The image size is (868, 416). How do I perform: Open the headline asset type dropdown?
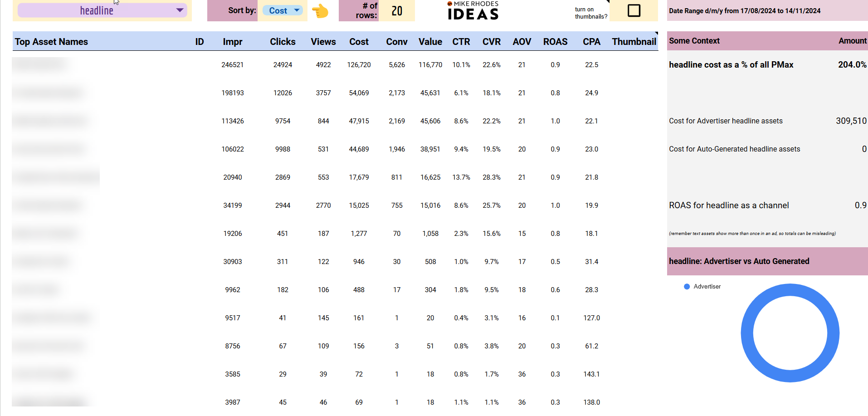click(x=102, y=10)
